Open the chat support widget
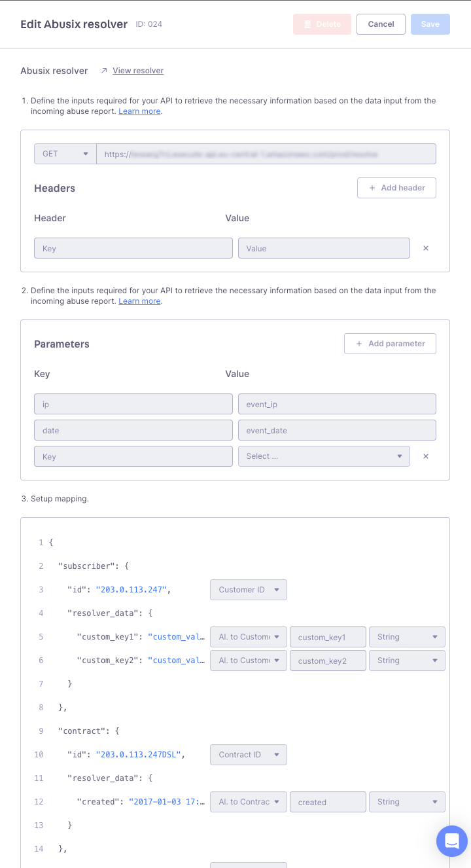 point(452,841)
